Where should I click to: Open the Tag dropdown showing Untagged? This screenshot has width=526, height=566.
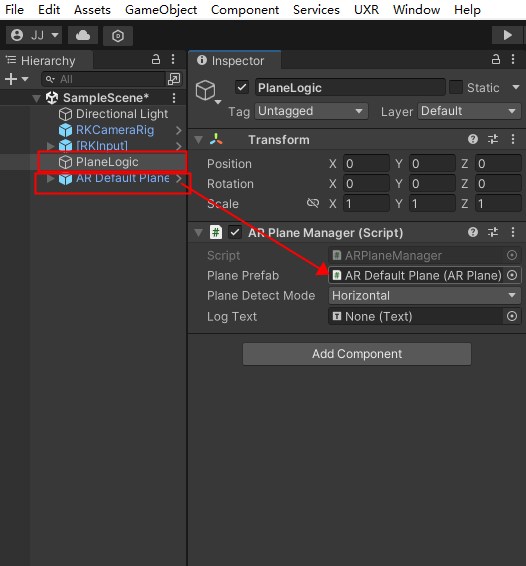(x=312, y=111)
